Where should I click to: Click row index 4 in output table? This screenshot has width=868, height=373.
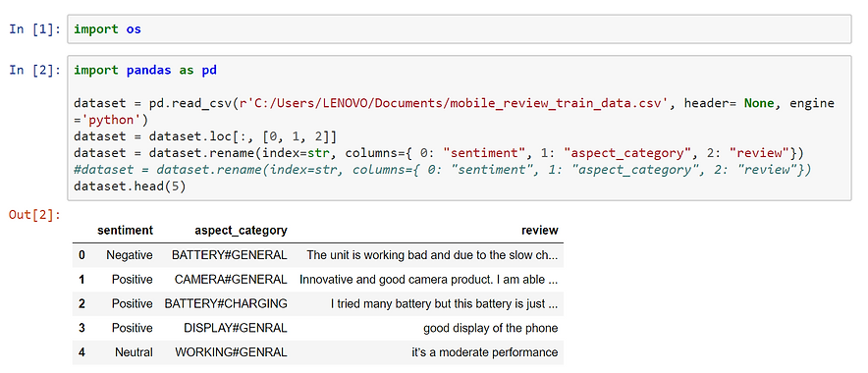(x=81, y=352)
